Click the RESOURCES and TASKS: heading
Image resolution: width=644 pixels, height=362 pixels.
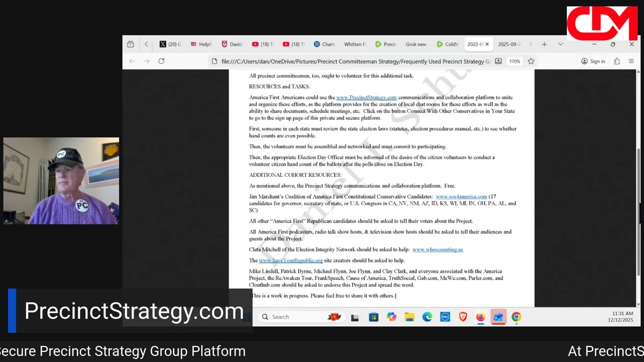pos(280,86)
